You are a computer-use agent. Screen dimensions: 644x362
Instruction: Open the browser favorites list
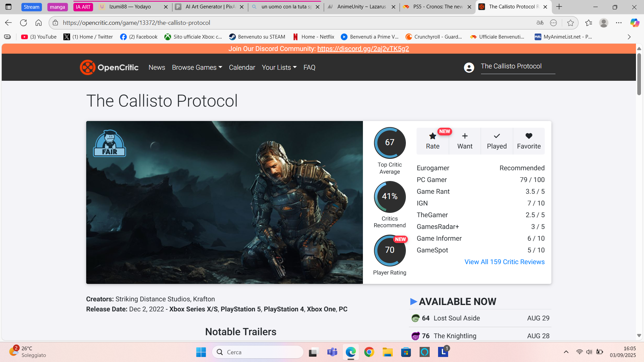589,23
